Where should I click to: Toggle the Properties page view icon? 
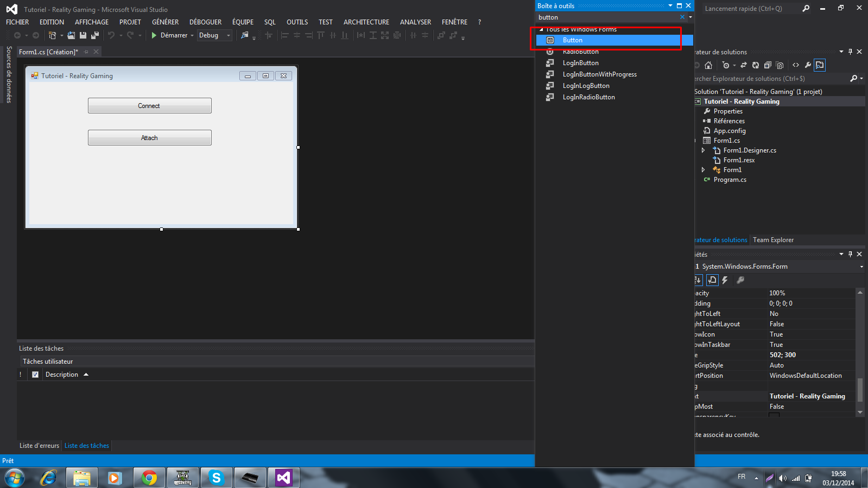point(713,280)
